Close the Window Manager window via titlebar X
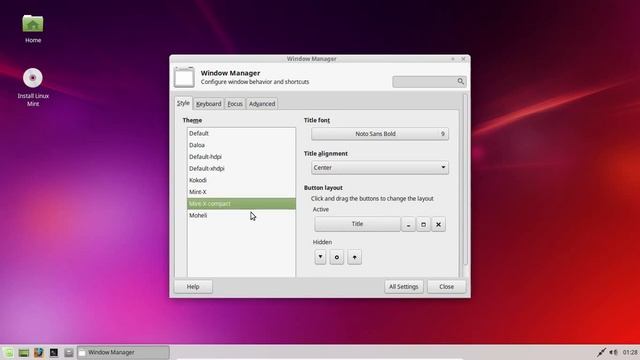The image size is (640, 360). point(463,59)
